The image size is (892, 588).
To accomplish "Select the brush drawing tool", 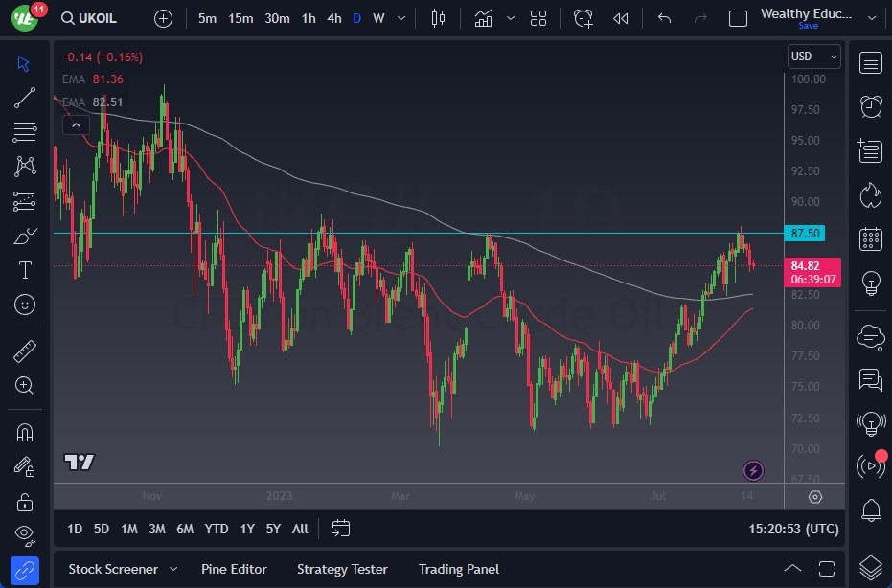I will (x=24, y=236).
